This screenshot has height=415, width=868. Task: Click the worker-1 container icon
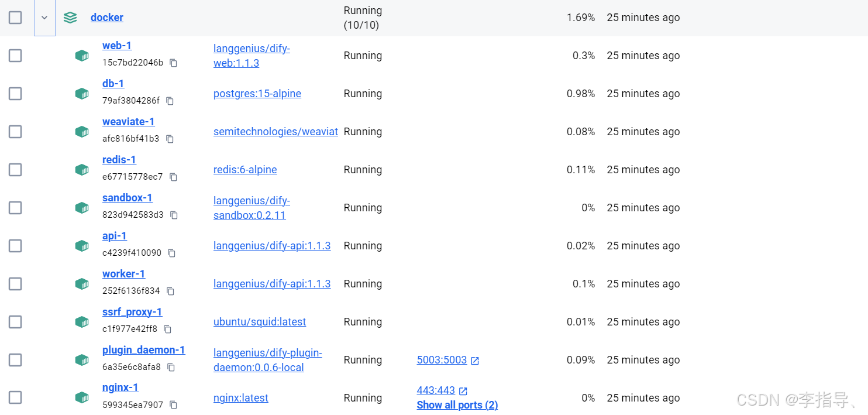[x=82, y=284]
